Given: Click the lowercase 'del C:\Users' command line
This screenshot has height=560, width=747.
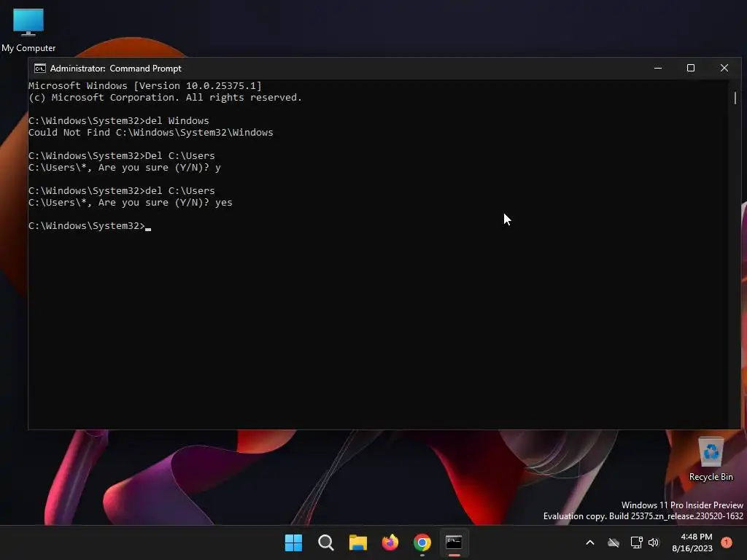Looking at the screenshot, I should [x=122, y=190].
